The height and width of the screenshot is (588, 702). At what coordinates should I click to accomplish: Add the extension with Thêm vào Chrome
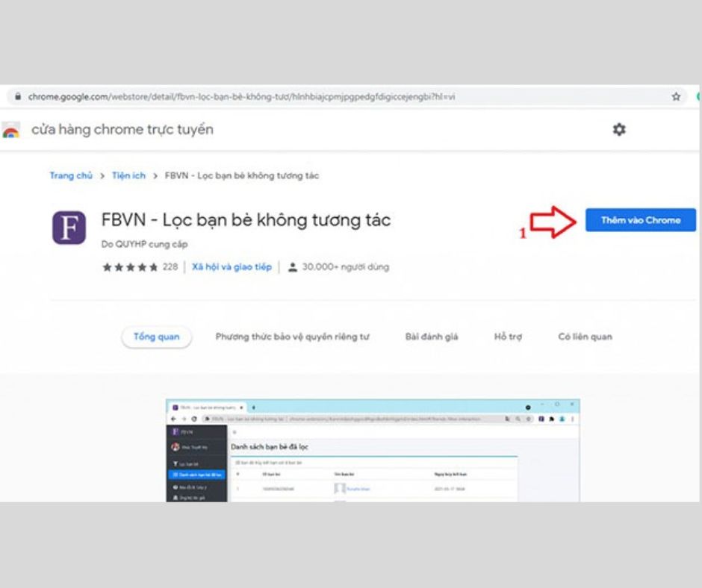(641, 220)
